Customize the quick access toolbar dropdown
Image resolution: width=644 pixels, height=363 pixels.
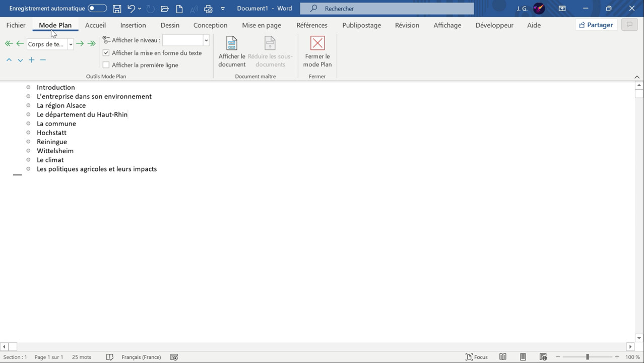pos(223,9)
